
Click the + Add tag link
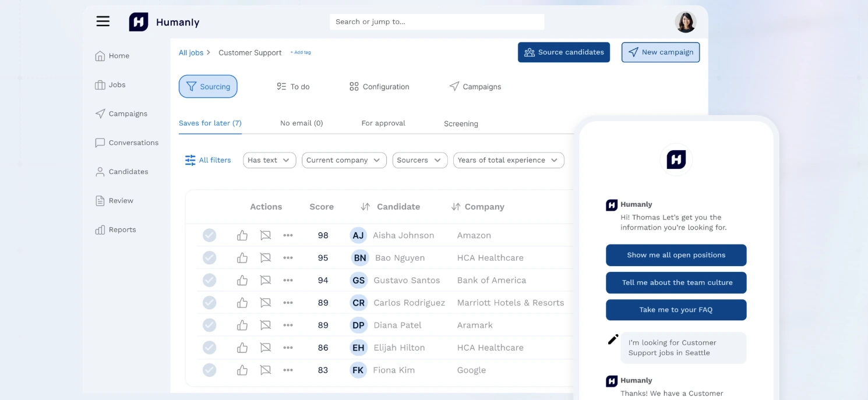pos(301,52)
